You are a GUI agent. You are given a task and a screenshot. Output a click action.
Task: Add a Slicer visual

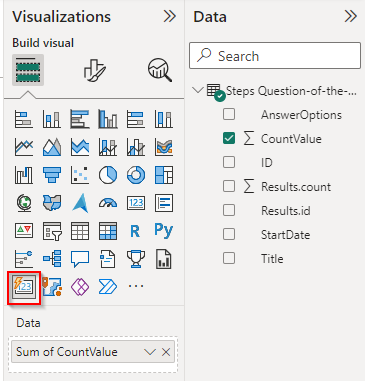tap(52, 231)
